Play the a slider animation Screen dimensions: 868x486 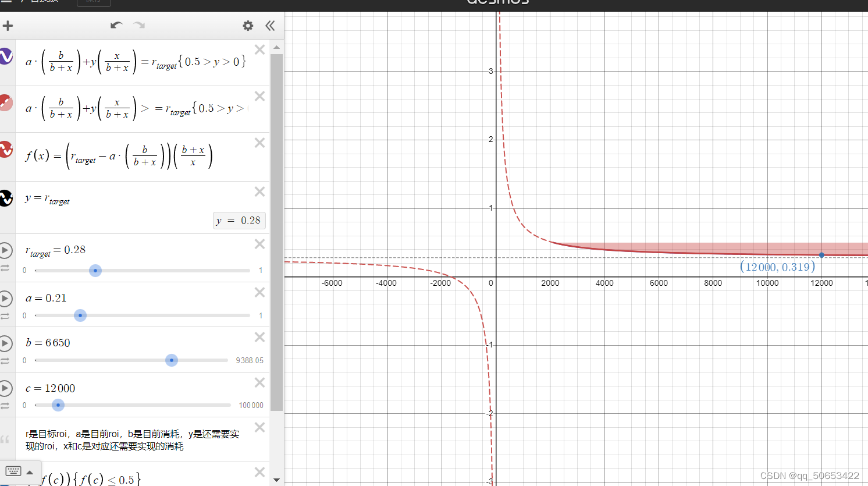click(5, 299)
